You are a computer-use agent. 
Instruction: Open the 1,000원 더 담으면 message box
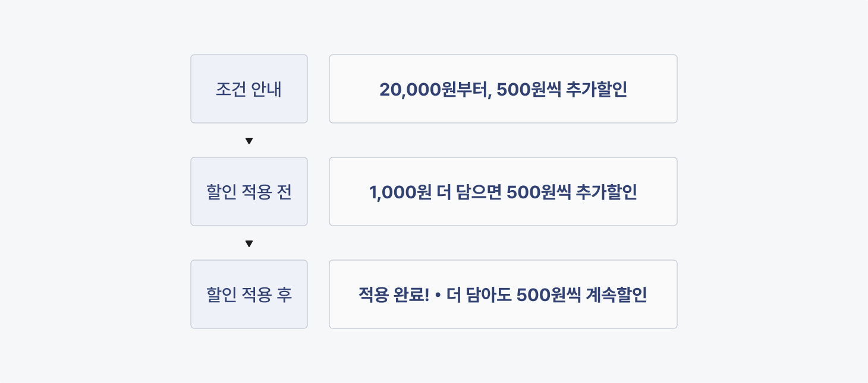tap(503, 192)
